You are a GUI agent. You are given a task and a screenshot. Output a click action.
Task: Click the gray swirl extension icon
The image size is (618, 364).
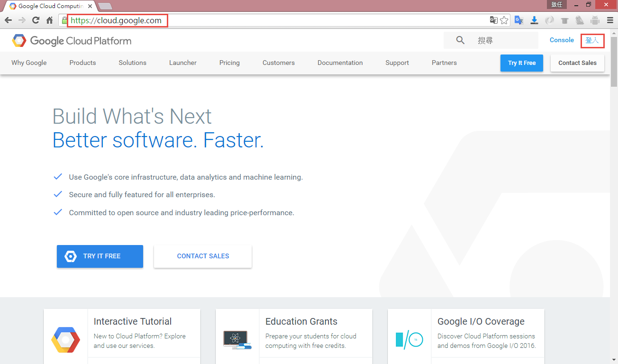(549, 20)
